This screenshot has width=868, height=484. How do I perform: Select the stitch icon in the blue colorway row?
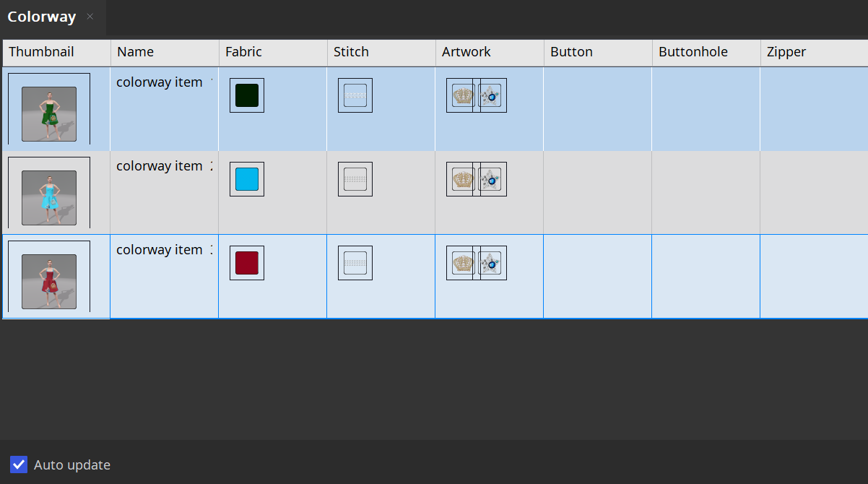(x=355, y=179)
